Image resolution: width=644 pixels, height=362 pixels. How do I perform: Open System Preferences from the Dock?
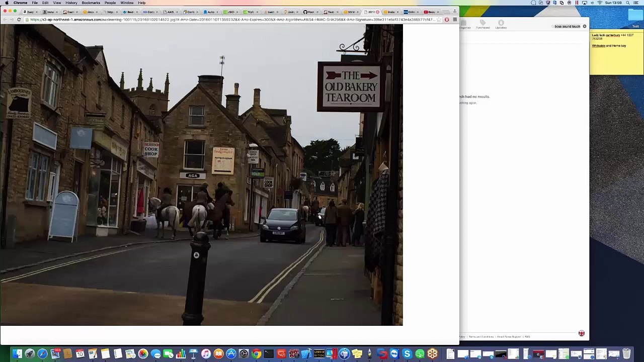pos(244,354)
